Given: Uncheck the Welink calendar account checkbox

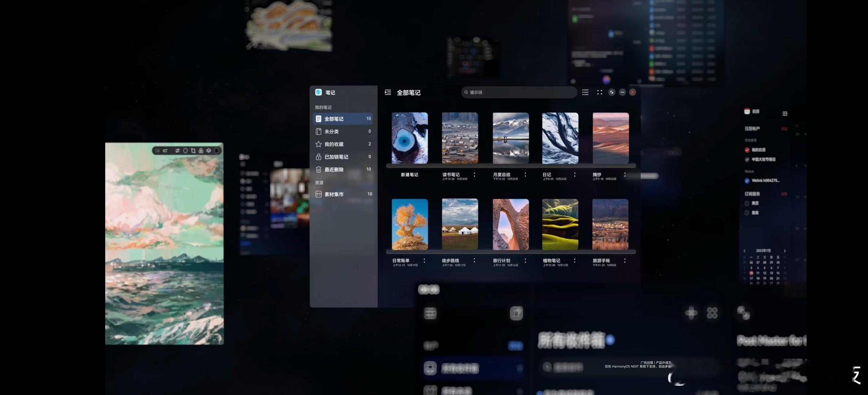Looking at the screenshot, I should click(x=747, y=181).
